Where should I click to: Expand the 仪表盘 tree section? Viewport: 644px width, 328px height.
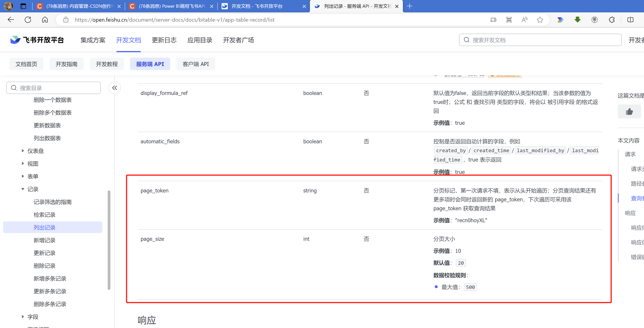(23, 151)
